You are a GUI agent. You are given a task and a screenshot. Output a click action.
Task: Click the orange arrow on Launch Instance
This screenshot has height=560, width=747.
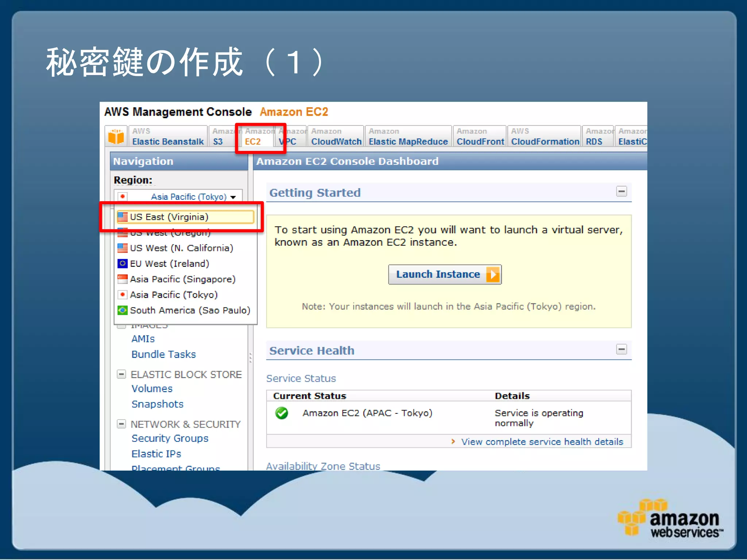click(493, 275)
